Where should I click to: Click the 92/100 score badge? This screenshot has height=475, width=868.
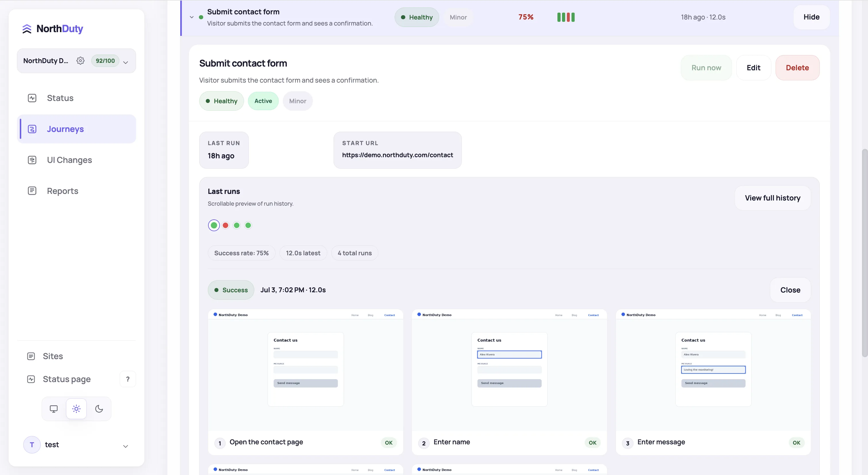tap(105, 61)
